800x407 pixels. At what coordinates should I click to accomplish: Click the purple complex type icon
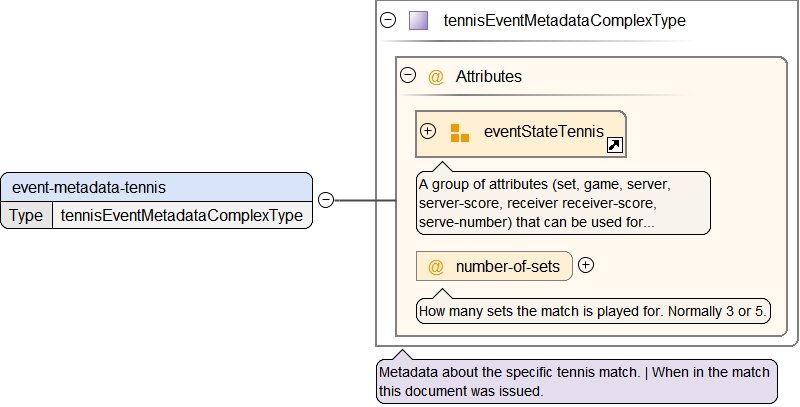click(x=419, y=20)
